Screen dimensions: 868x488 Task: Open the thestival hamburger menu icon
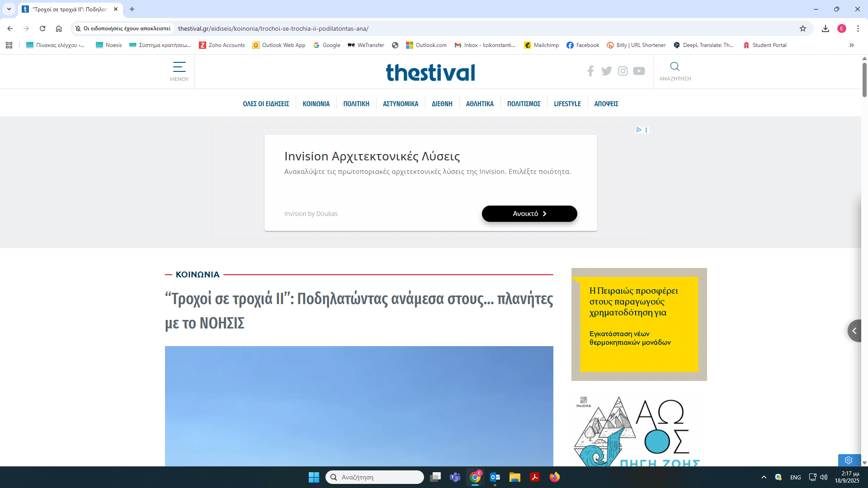click(179, 68)
